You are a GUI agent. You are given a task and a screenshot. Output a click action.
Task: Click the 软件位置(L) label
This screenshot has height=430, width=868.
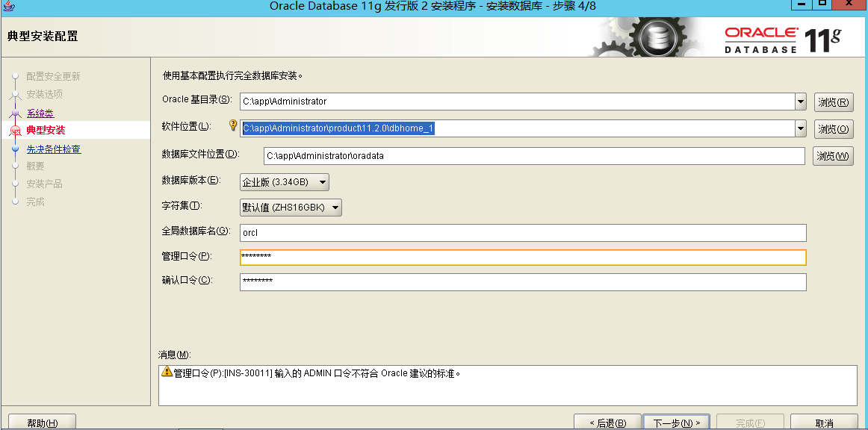[x=187, y=126]
